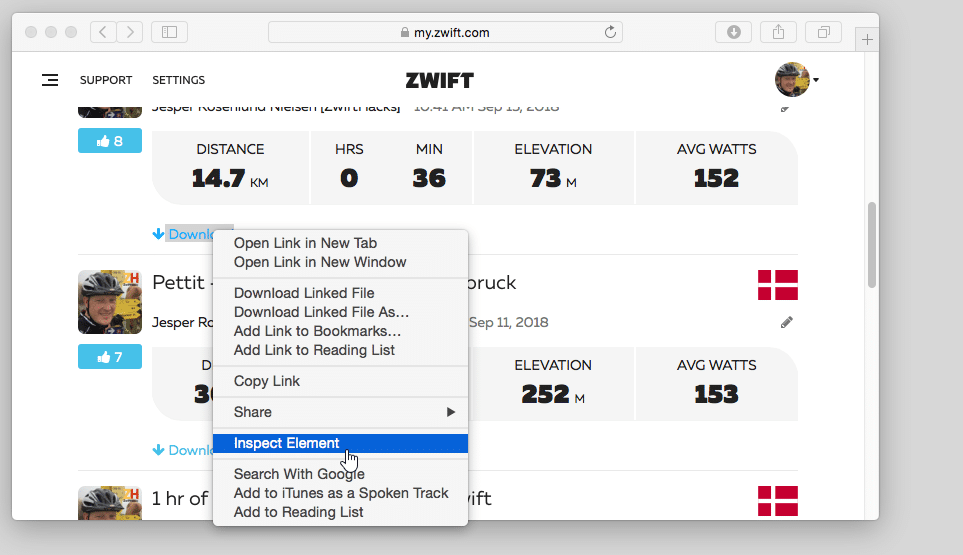963x555 pixels.
Task: Choose Add Link to Bookmarks…
Action: click(x=340, y=331)
